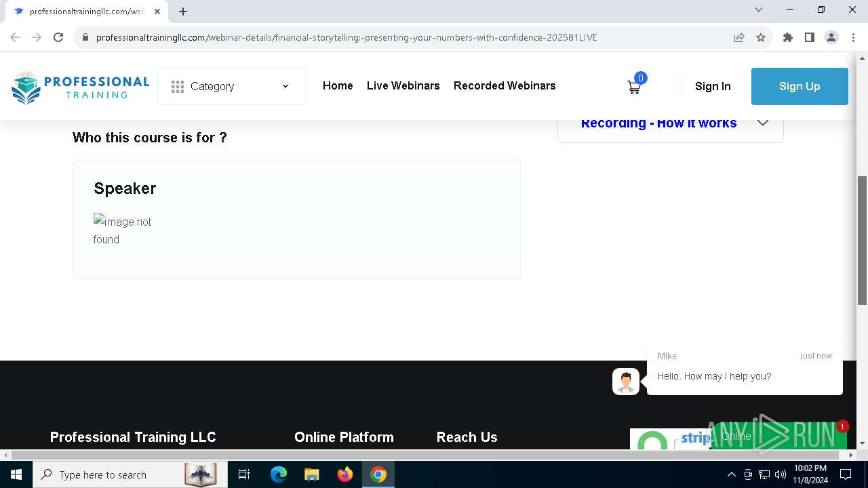Open the tab search chevron
Viewport: 868px width, 488px height.
[x=759, y=9]
